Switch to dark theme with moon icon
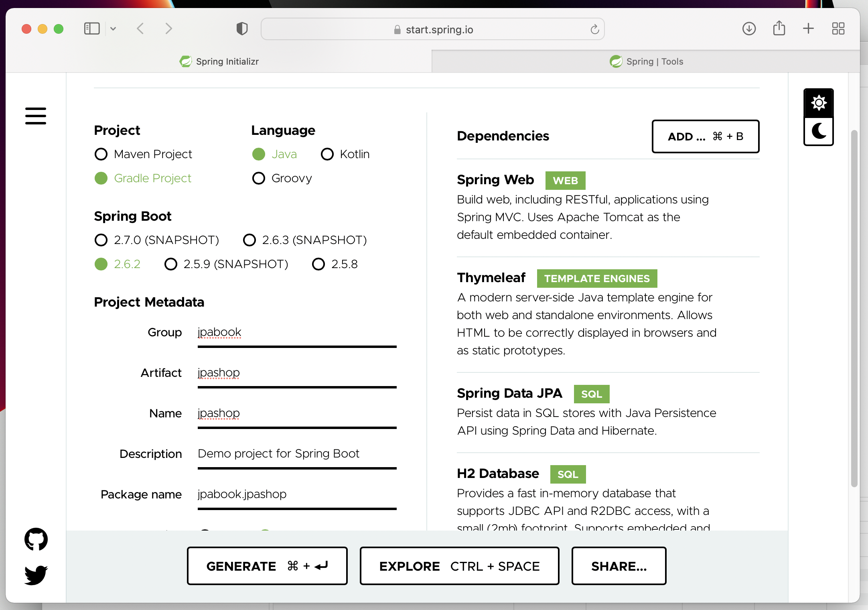The height and width of the screenshot is (610, 868). (819, 131)
